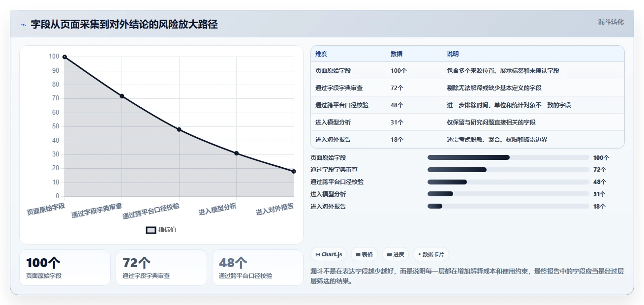Select the 进度 tag chip

[396, 254]
